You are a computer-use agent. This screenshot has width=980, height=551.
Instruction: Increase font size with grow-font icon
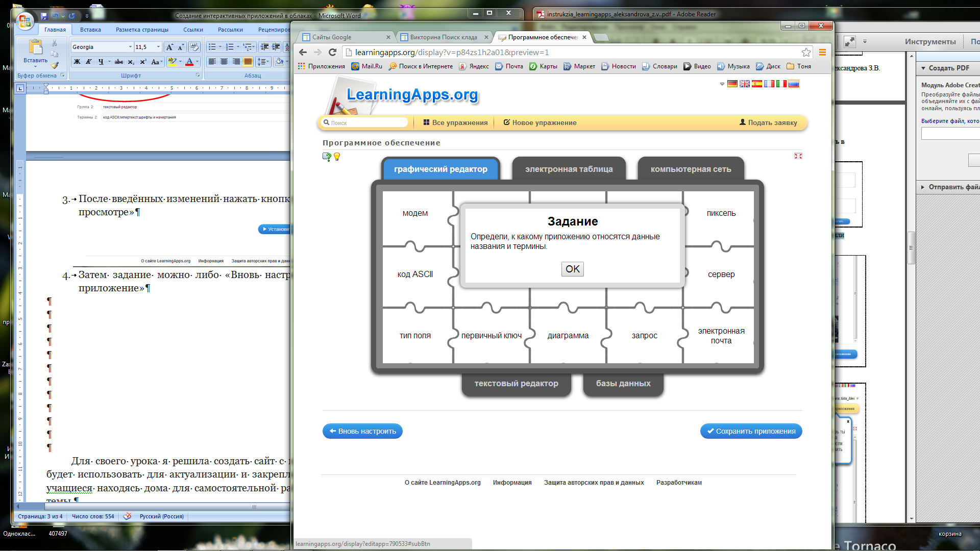(169, 47)
